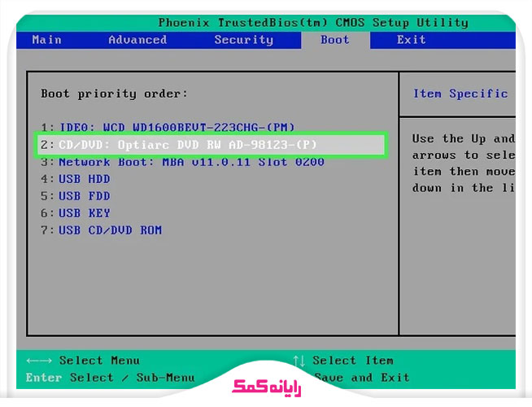
Task: Open the Main menu tab
Action: coord(47,40)
